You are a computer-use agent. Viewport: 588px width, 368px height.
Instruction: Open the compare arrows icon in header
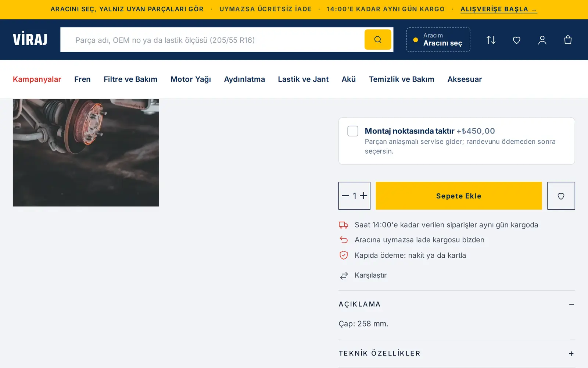491,40
